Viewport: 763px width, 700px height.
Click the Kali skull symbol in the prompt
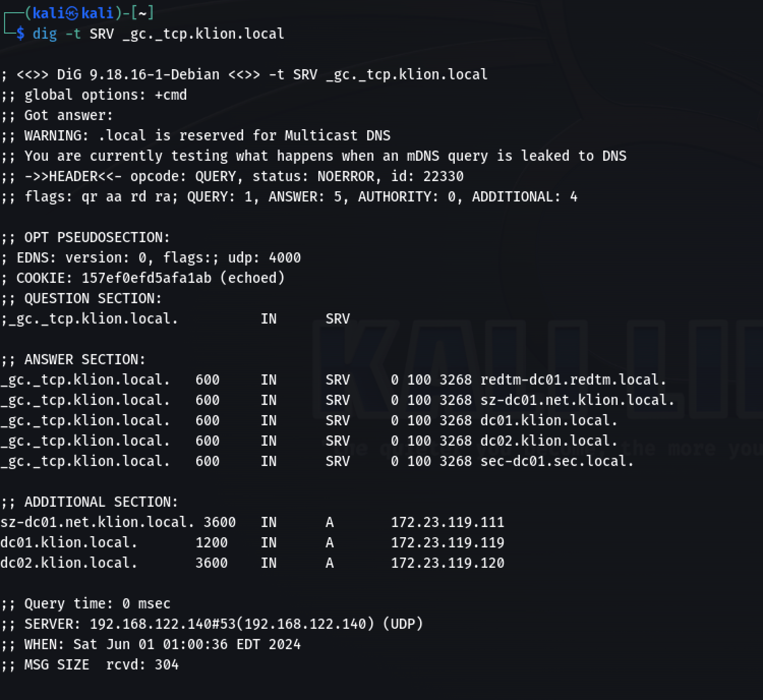point(73,13)
